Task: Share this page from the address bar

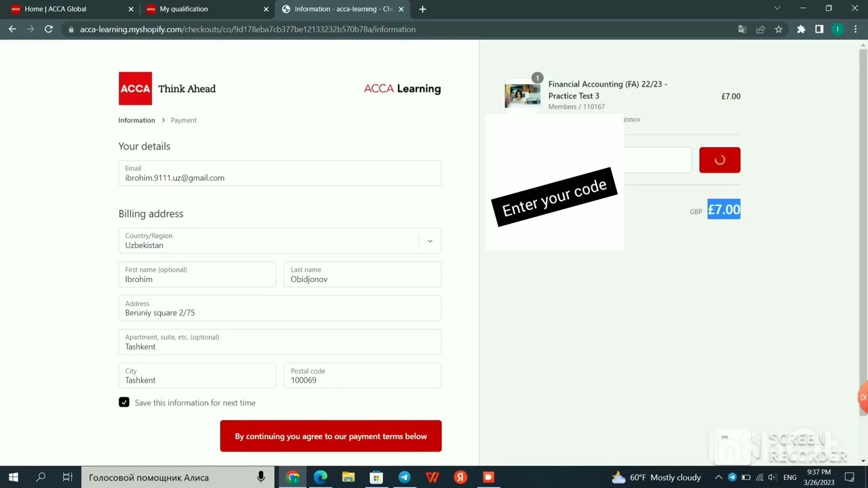Action: pyautogui.click(x=761, y=29)
